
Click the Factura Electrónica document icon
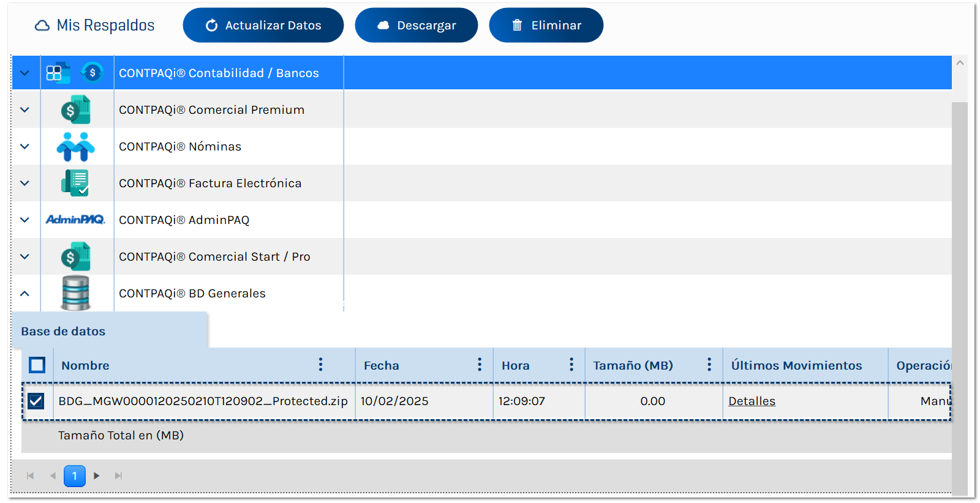point(76,183)
